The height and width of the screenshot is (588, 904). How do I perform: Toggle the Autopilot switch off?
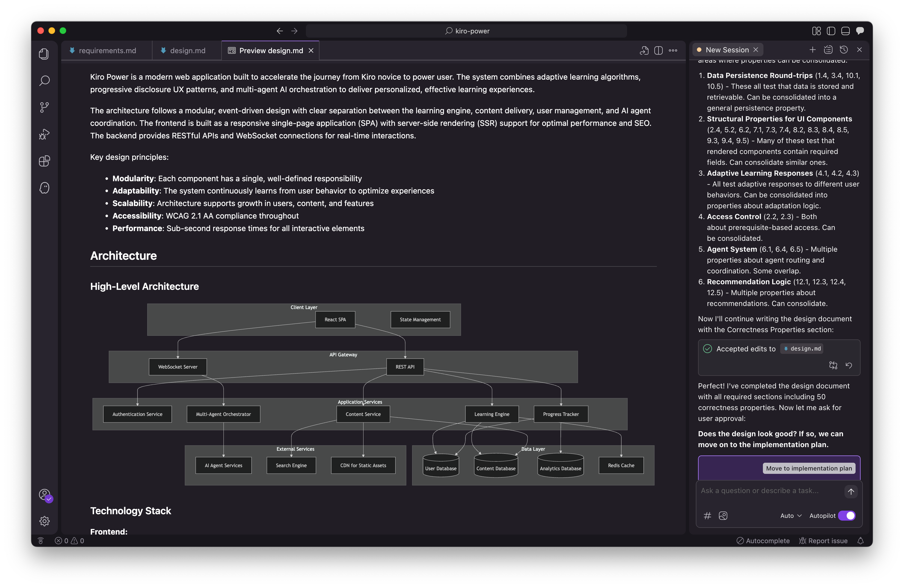point(847,515)
